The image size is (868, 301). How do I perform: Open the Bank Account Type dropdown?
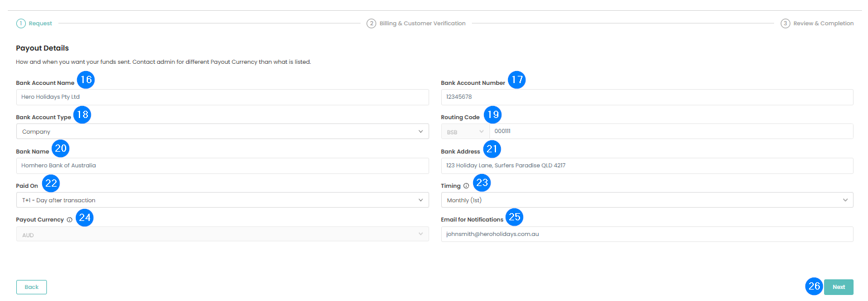[222, 131]
